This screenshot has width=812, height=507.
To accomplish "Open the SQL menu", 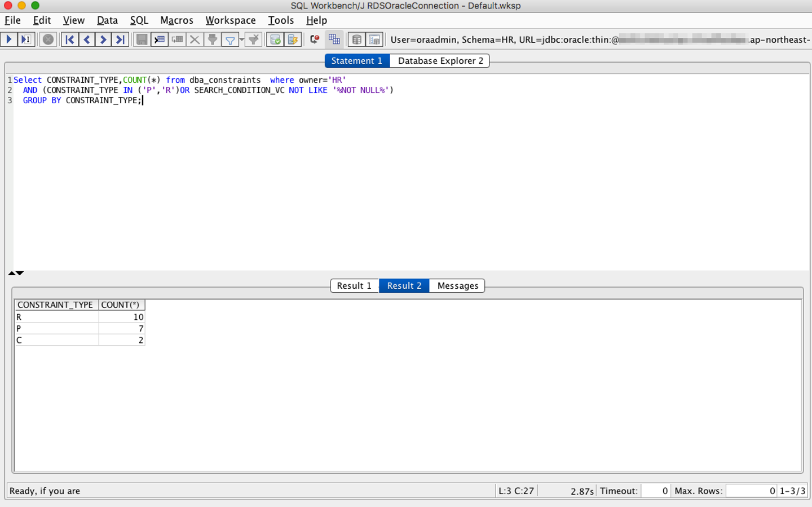I will point(139,20).
